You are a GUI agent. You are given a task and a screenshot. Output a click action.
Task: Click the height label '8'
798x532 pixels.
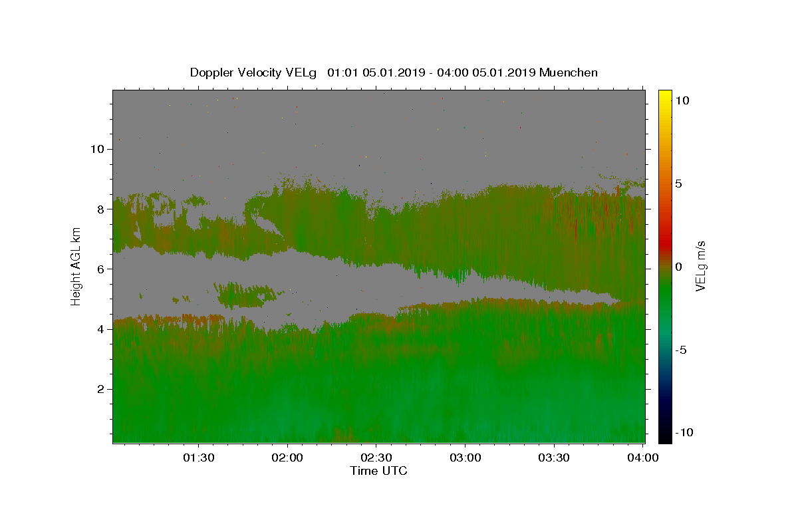pyautogui.click(x=100, y=209)
